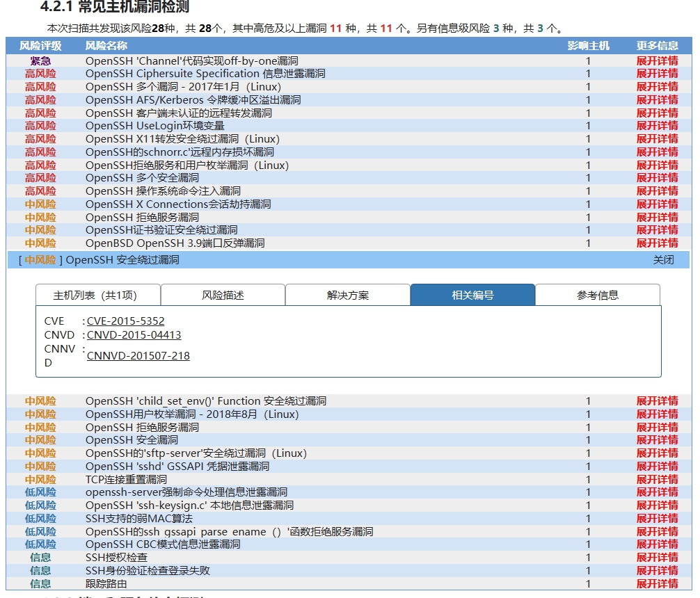Click the 风险名称 column header
Viewport: 700px width, 598px height.
(106, 45)
